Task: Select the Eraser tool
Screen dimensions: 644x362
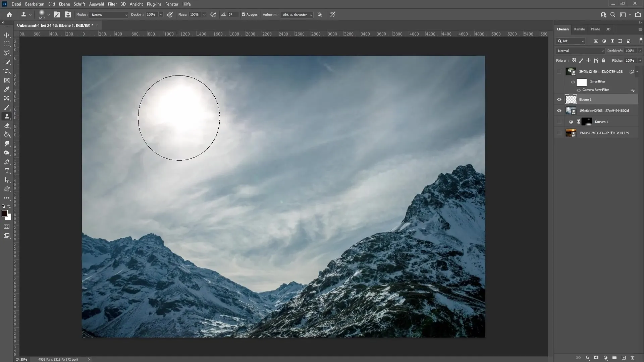Action: tap(7, 126)
